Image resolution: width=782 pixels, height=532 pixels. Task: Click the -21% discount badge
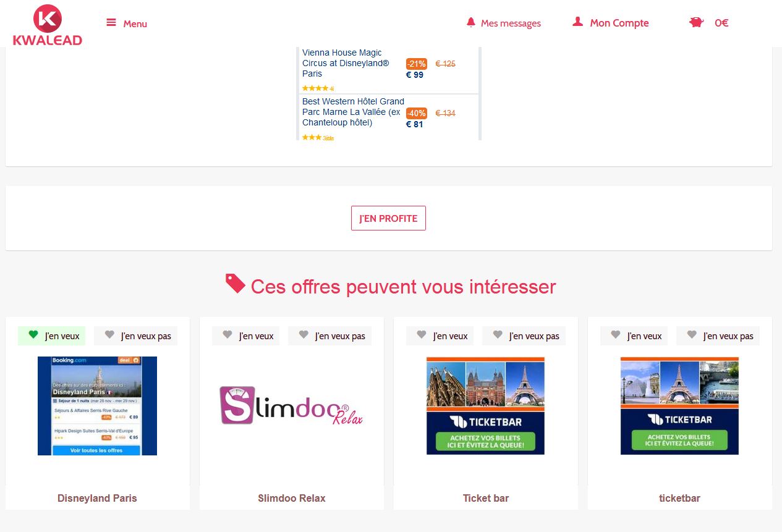pos(417,64)
